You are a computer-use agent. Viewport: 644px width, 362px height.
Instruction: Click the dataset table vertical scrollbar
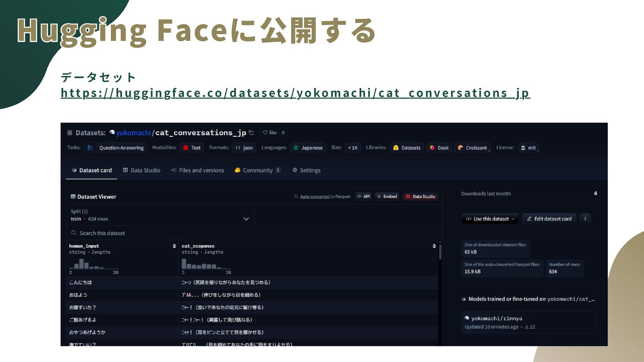pos(440,251)
